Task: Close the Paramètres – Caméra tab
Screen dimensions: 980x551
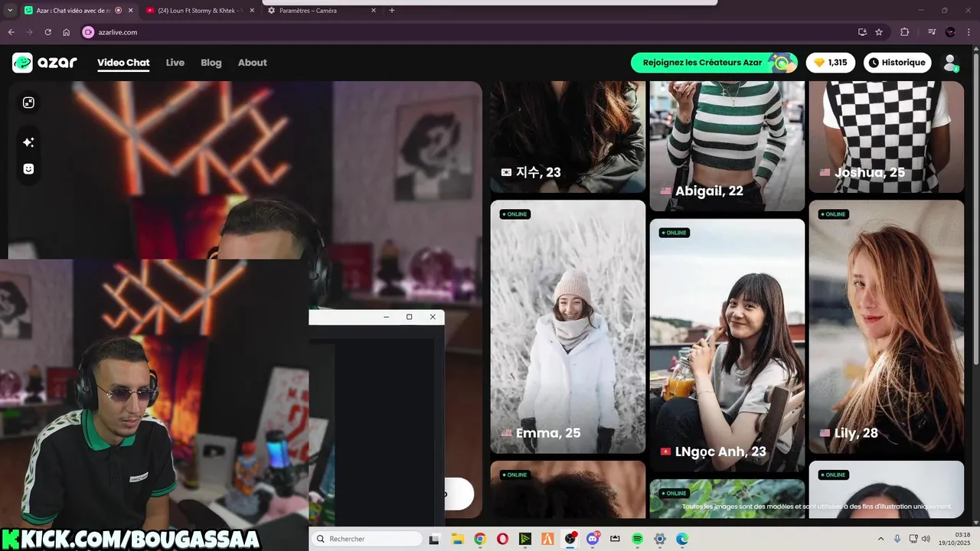Action: [x=374, y=11]
